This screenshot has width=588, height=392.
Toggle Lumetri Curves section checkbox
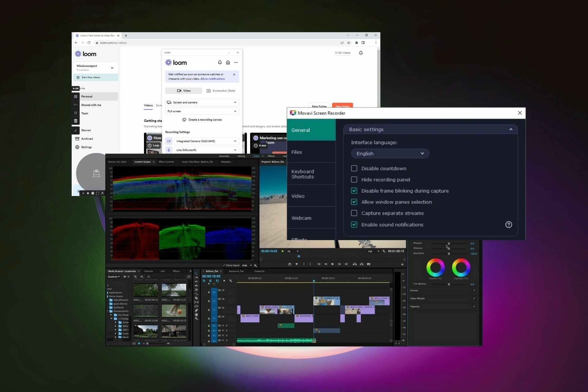point(474,290)
